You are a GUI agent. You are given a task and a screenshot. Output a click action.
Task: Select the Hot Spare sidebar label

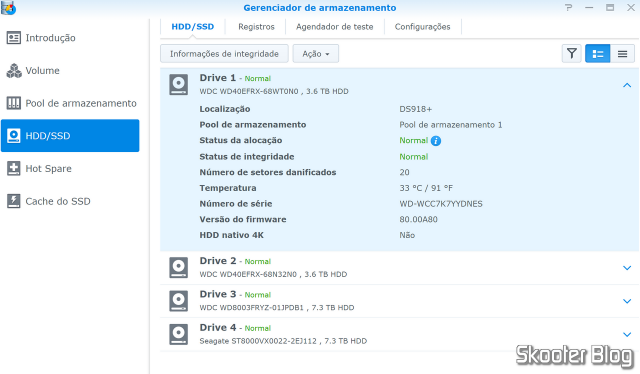pos(49,169)
